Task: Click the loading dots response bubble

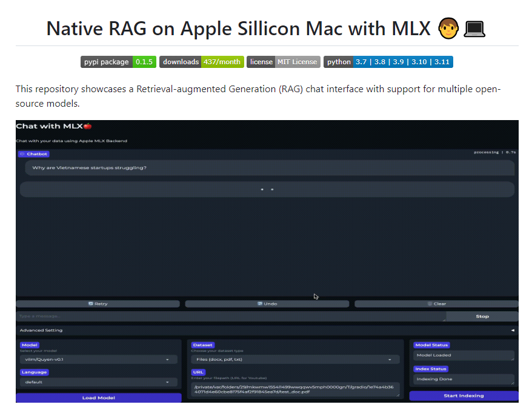Action: 267,189
